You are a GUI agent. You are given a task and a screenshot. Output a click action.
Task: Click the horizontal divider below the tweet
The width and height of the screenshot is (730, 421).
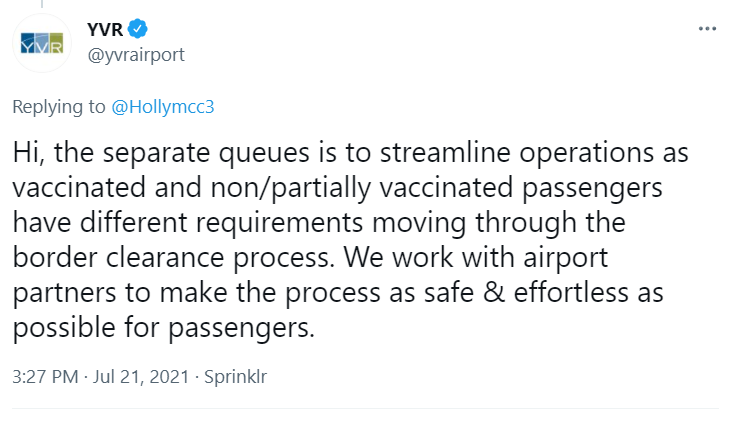coord(365,408)
